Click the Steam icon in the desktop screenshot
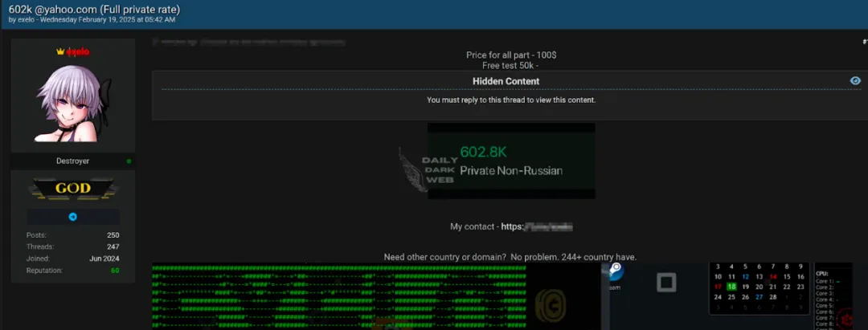The width and height of the screenshot is (868, 330). pyautogui.click(x=616, y=271)
